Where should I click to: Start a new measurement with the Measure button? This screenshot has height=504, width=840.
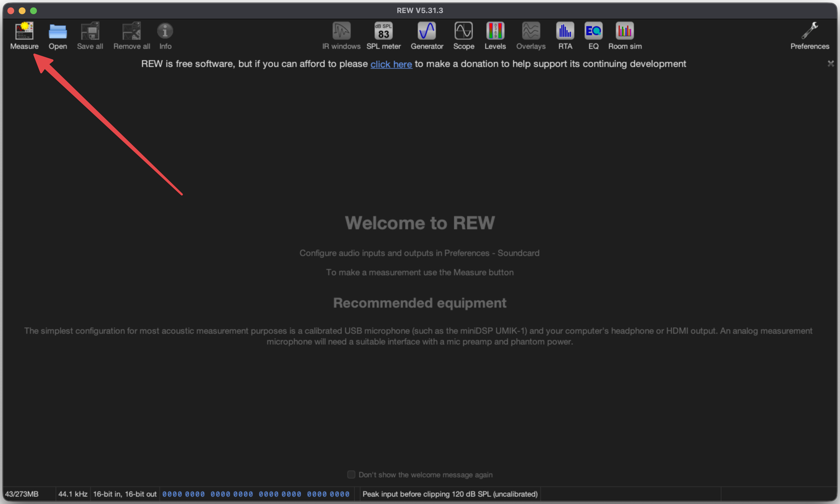(x=24, y=36)
